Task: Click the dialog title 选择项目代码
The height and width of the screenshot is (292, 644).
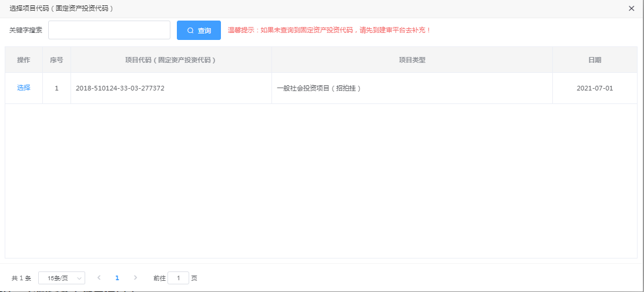Action: click(x=61, y=8)
